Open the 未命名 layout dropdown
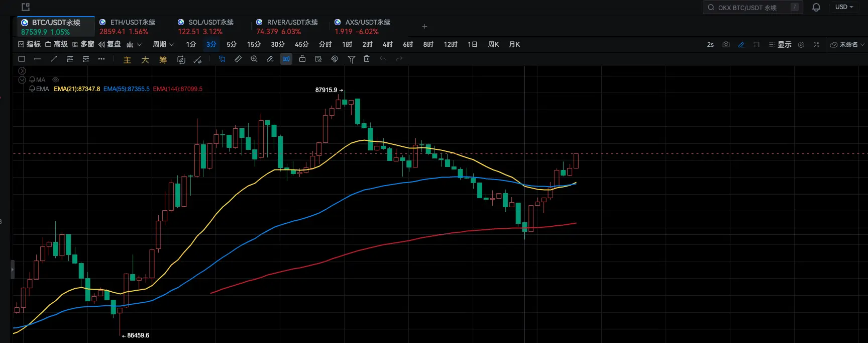The height and width of the screenshot is (343, 868). tap(847, 44)
